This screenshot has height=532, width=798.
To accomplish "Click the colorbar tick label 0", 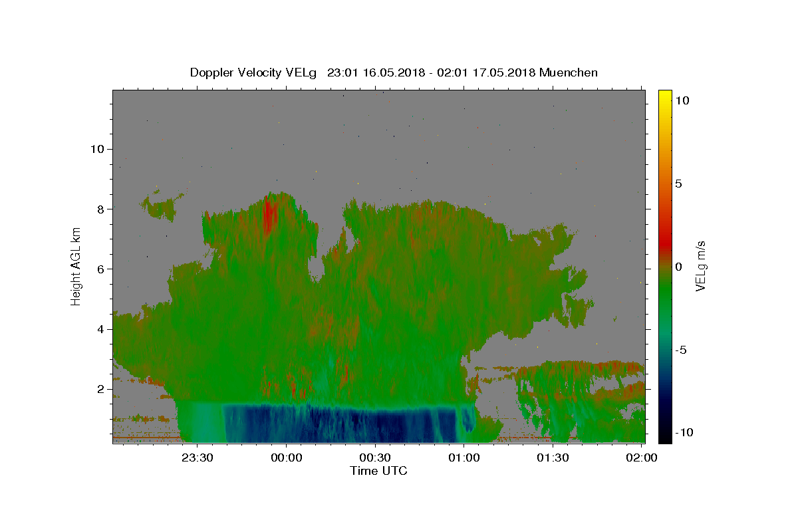I will coord(679,267).
